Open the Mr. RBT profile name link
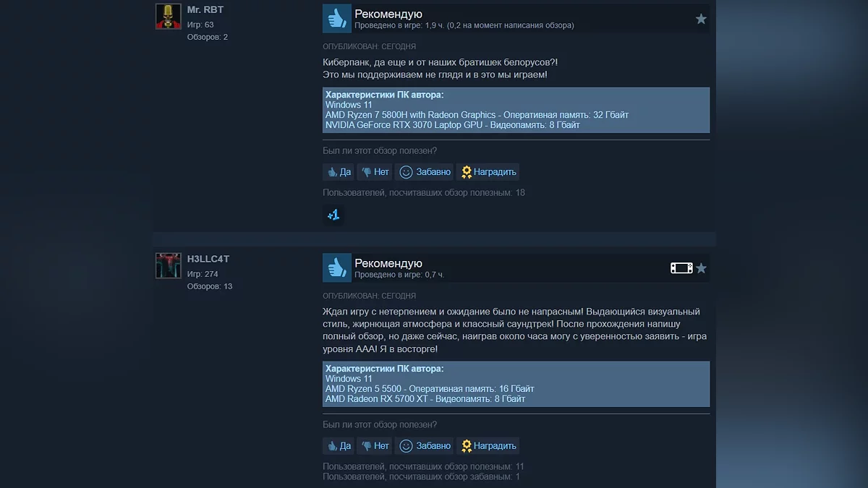868x488 pixels. (205, 10)
